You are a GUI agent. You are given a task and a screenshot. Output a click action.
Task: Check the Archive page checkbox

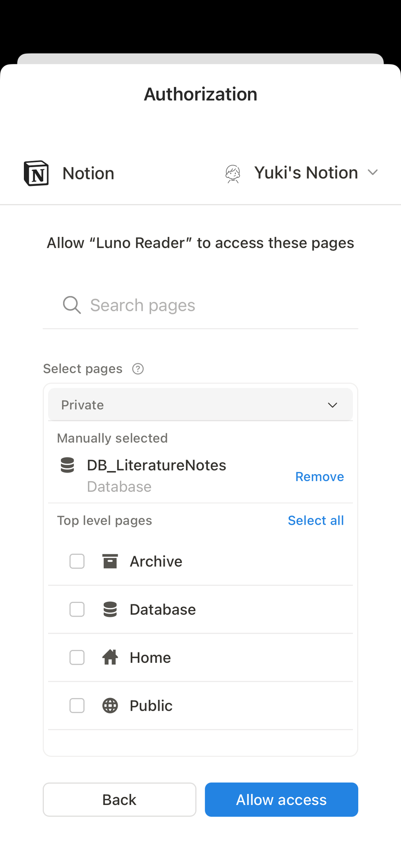tap(77, 561)
